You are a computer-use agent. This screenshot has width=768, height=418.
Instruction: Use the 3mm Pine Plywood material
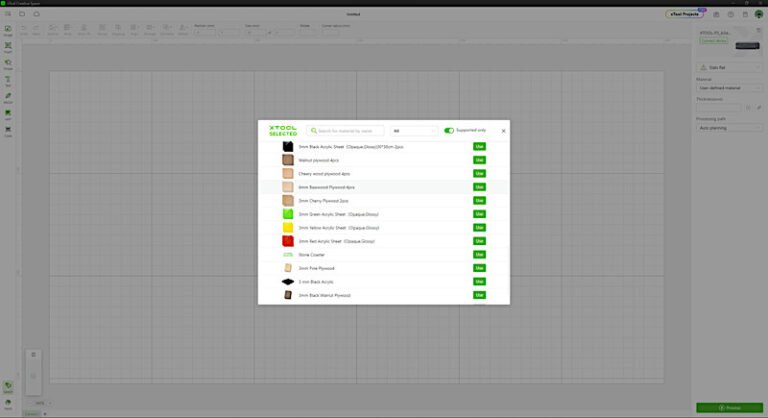coord(479,268)
